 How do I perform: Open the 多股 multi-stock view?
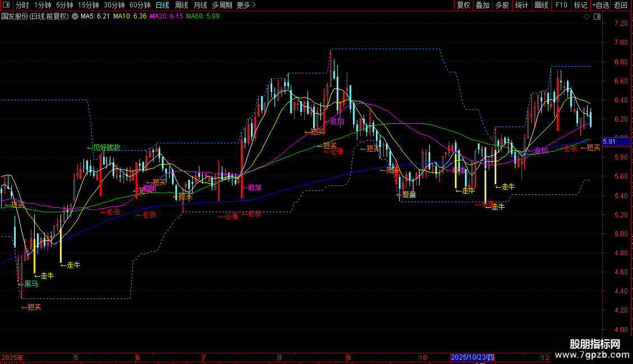(502, 5)
